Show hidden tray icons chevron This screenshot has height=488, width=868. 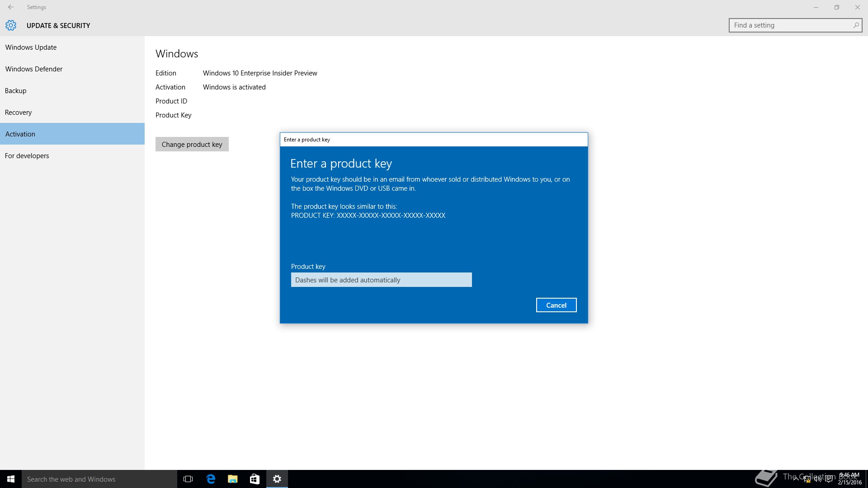796,479
